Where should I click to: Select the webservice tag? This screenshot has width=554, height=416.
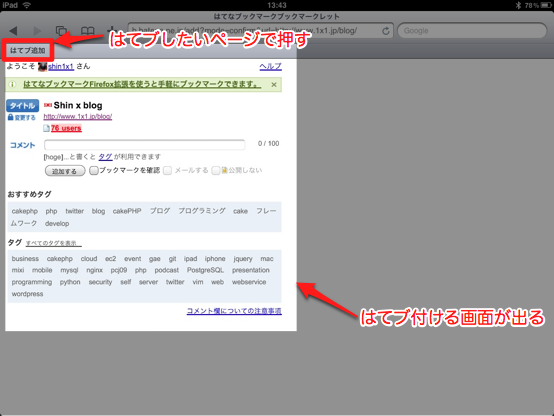pos(249,282)
